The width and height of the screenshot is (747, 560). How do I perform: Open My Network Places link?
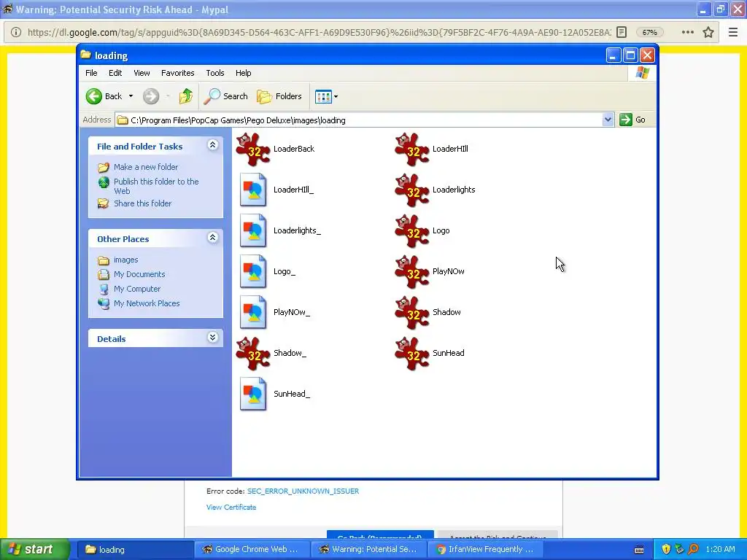tap(147, 303)
